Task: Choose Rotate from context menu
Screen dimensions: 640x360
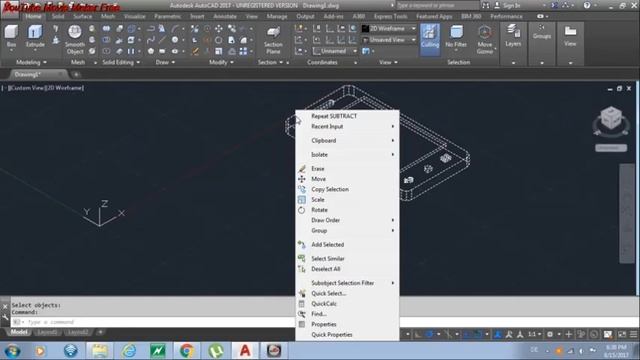Action: pos(347,210)
